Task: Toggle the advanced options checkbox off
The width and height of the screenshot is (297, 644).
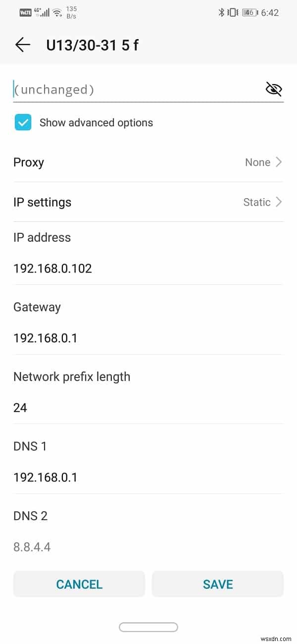Action: click(23, 122)
